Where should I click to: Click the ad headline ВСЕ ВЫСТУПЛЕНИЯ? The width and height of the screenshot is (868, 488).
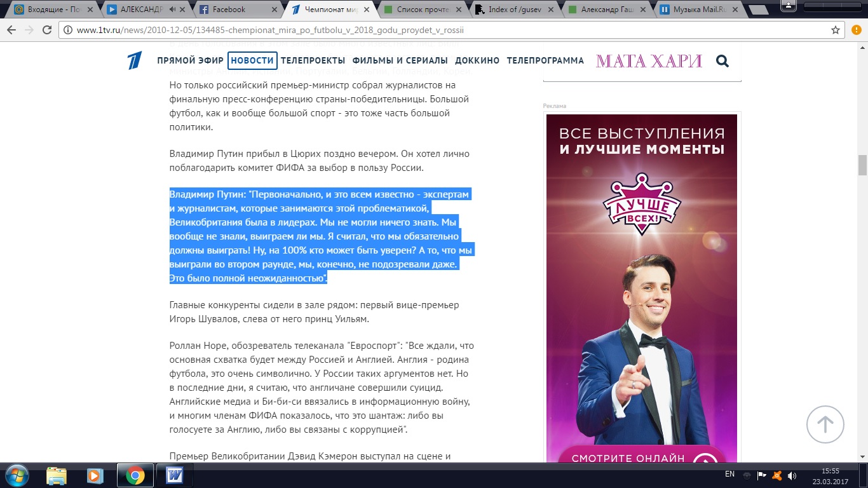pos(642,134)
